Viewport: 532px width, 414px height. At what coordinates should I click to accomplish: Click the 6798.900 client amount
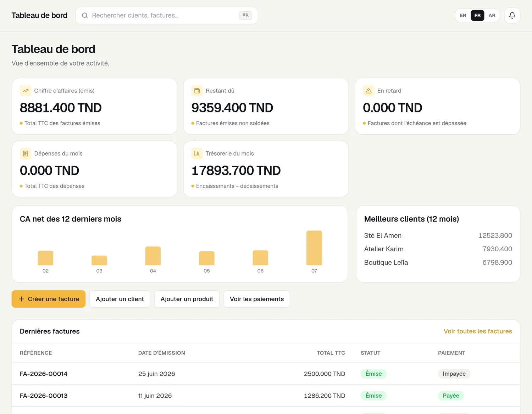pyautogui.click(x=497, y=263)
